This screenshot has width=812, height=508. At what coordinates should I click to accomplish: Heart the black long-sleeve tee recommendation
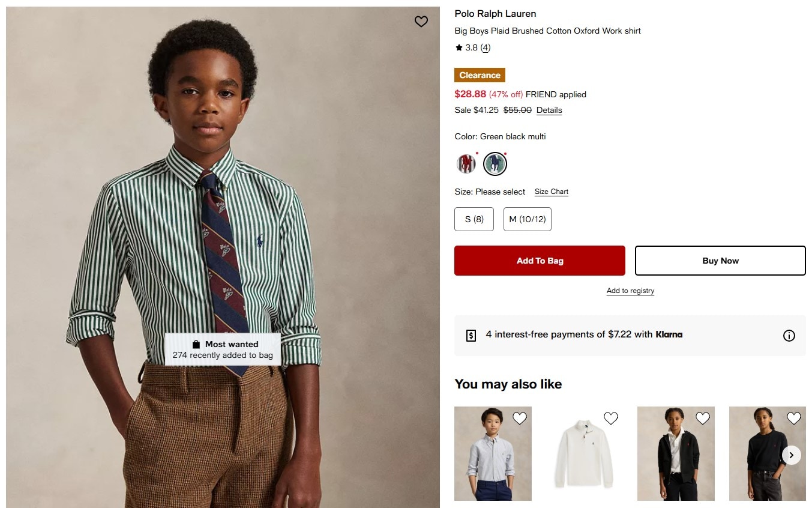pyautogui.click(x=793, y=418)
